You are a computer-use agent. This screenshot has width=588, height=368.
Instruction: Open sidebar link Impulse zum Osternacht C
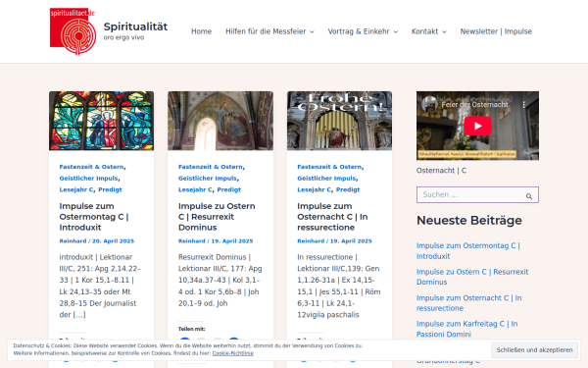tap(468, 303)
